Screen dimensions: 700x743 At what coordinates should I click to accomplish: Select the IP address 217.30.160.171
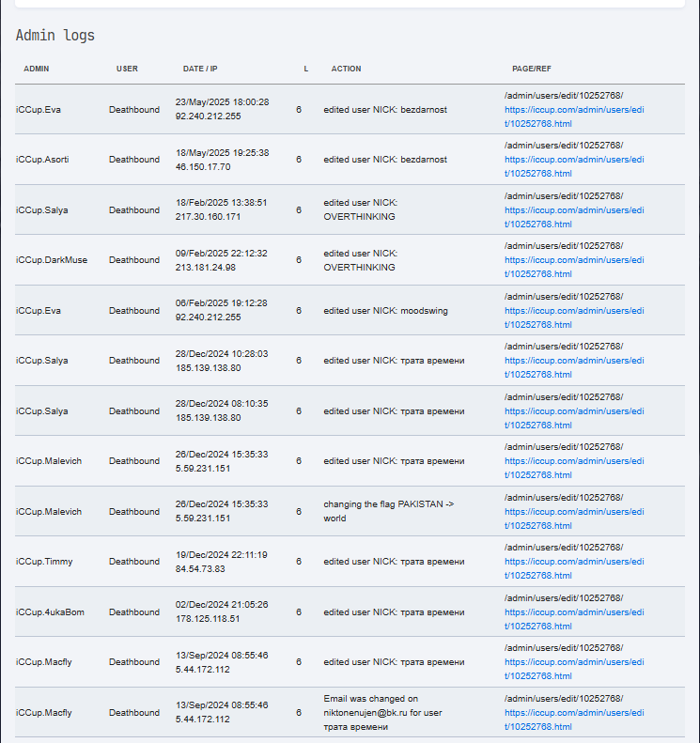pyautogui.click(x=208, y=217)
